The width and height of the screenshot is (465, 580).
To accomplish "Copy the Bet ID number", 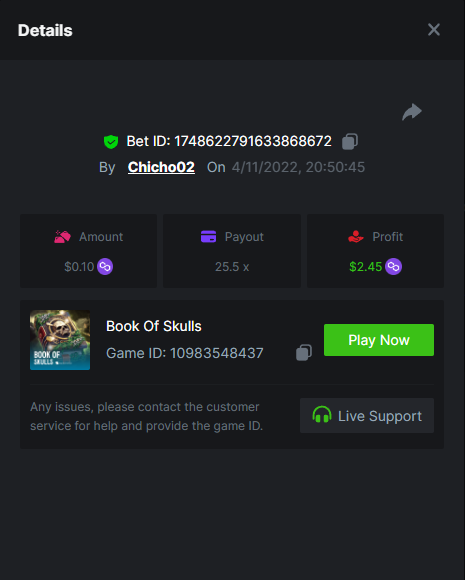I will [x=350, y=141].
